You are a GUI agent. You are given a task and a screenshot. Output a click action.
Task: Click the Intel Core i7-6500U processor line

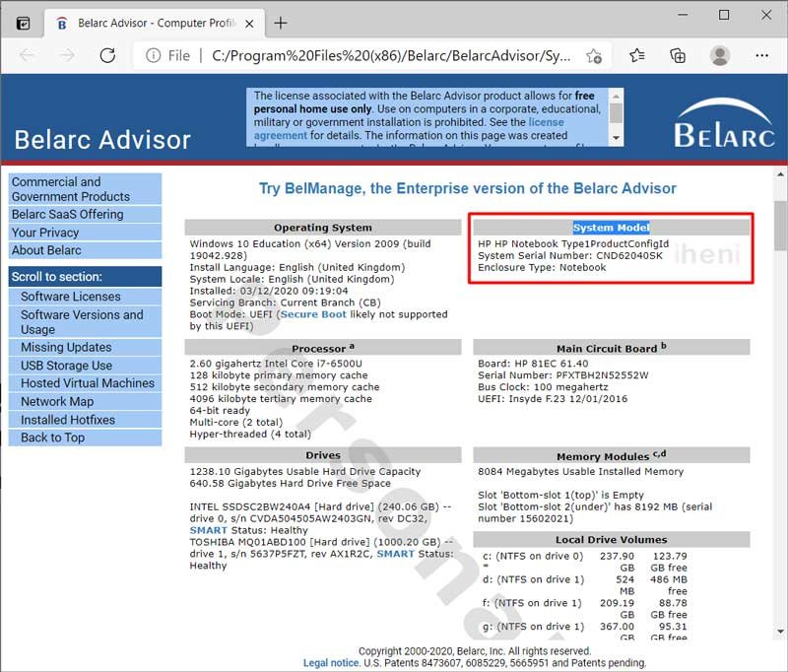click(276, 364)
